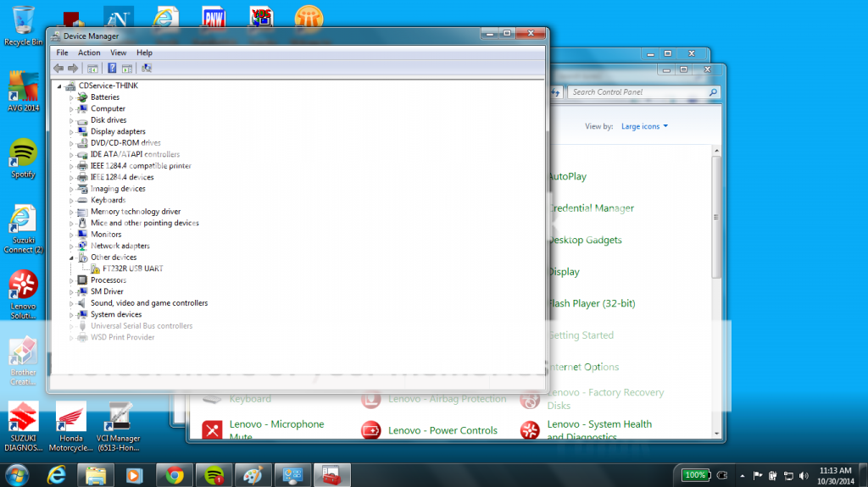Image resolution: width=868 pixels, height=487 pixels.
Task: Click the Windows Start button
Action: click(x=16, y=474)
